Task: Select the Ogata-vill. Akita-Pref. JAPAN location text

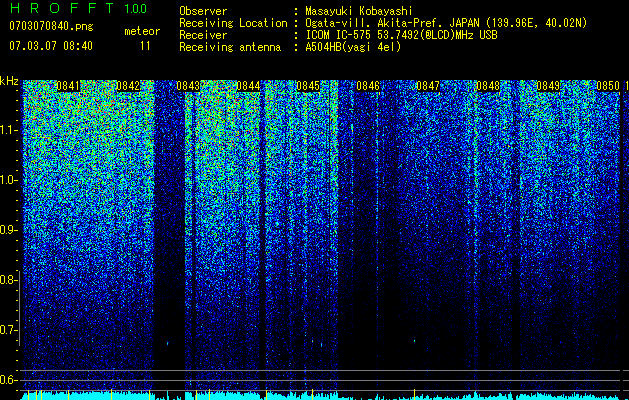Action: point(446,23)
